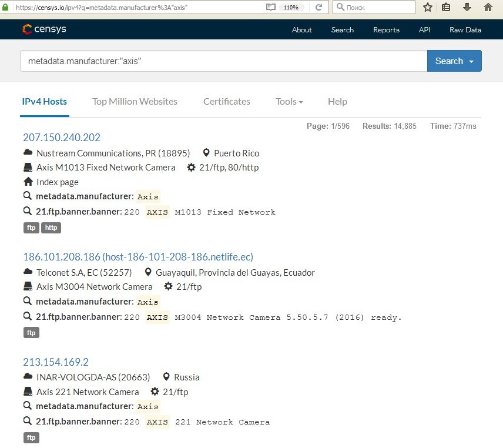Image resolution: width=503 pixels, height=448 pixels.
Task: Click device icon beside Axis 221 Camera
Action: click(x=28, y=392)
